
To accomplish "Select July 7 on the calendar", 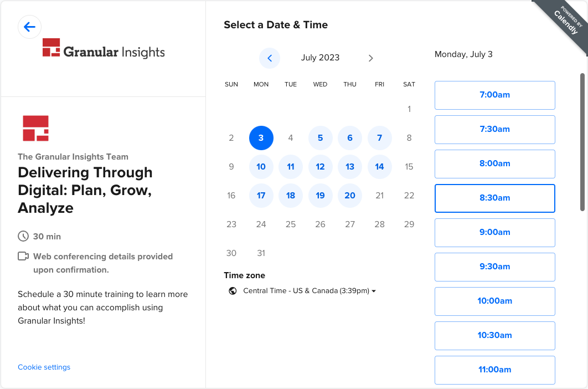I will click(379, 138).
